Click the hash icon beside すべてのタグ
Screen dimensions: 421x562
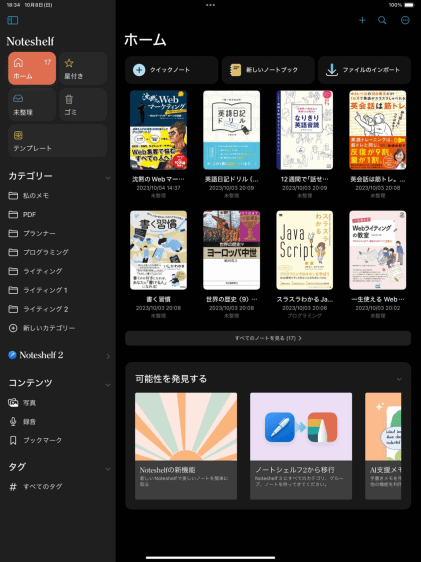point(13,487)
